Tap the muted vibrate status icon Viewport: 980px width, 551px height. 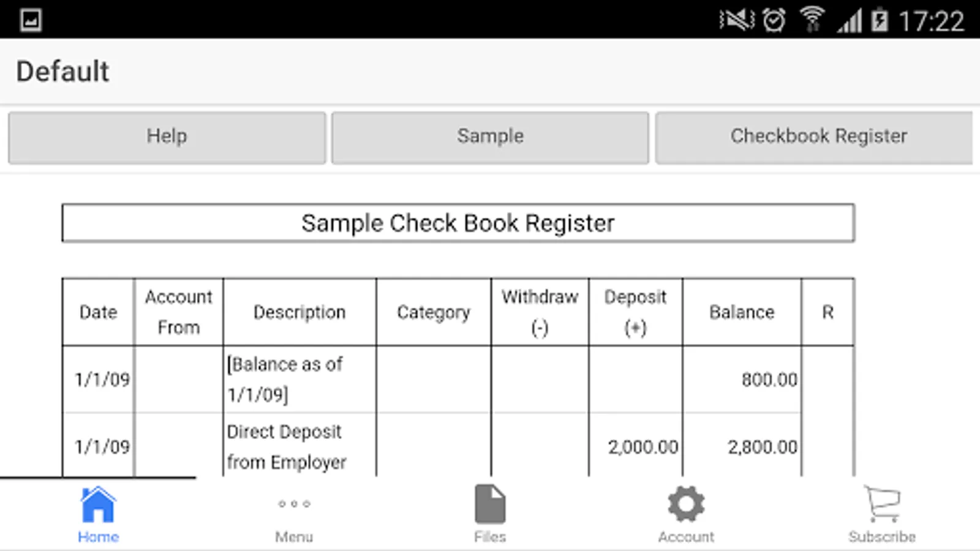click(x=737, y=20)
